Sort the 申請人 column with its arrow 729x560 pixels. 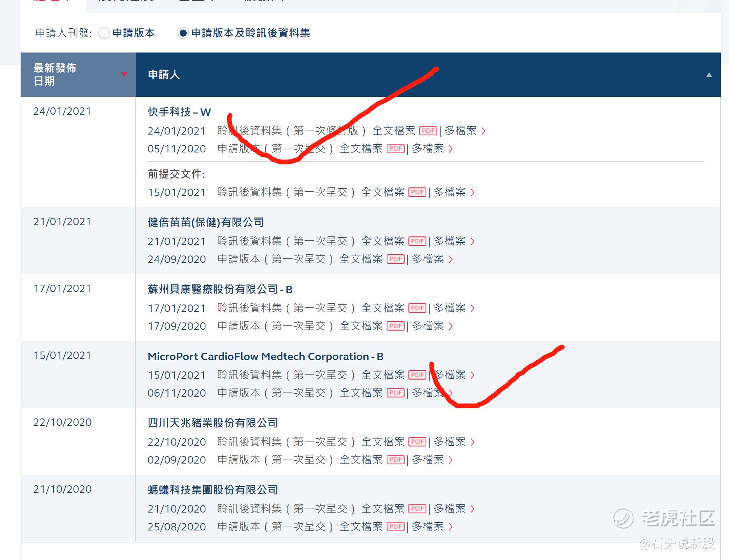click(709, 75)
